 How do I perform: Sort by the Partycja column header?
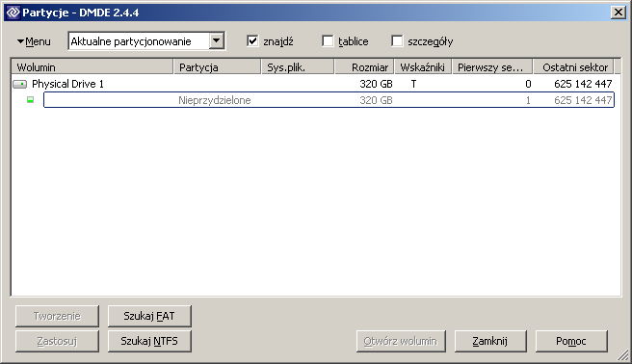click(218, 66)
